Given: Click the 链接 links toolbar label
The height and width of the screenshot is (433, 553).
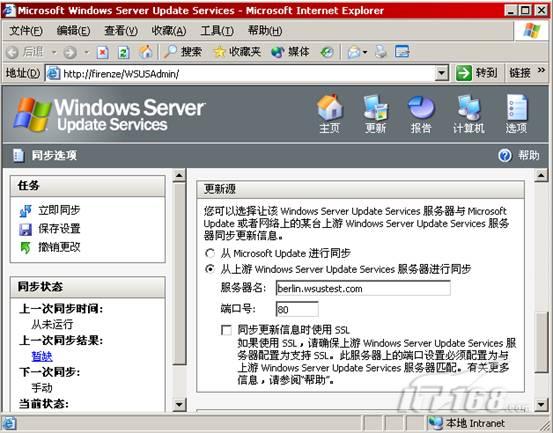Looking at the screenshot, I should (520, 73).
